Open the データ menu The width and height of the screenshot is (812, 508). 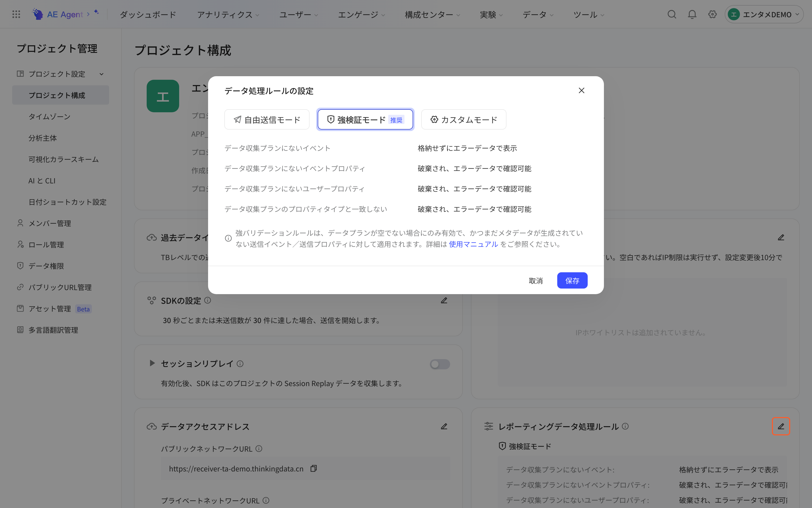(x=538, y=14)
